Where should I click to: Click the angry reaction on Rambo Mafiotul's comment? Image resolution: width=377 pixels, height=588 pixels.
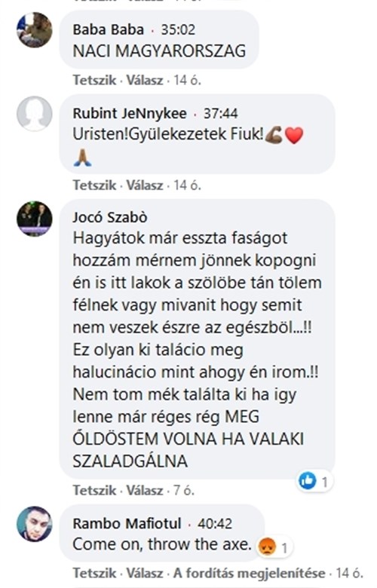pos(267,547)
